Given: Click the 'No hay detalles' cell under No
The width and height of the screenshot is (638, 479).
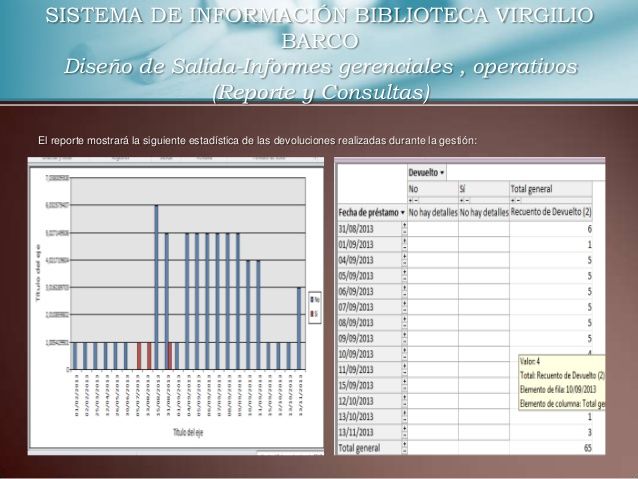Looking at the screenshot, I should click(433, 212).
